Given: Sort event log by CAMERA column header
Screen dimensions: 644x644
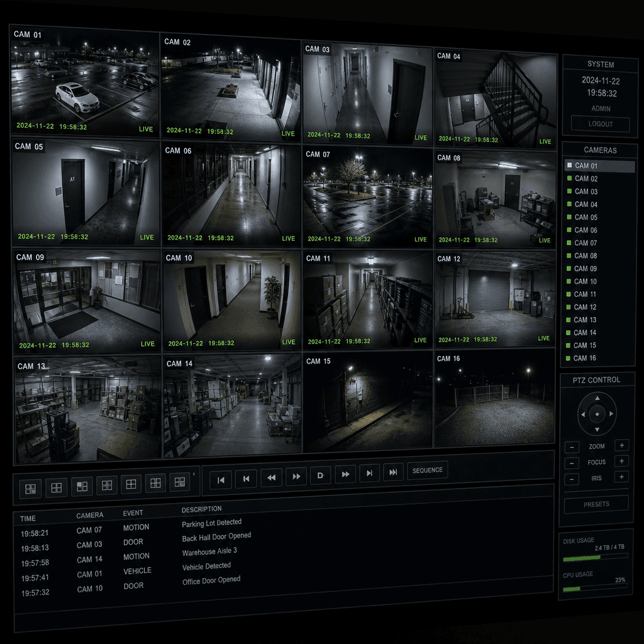Looking at the screenshot, I should click(x=90, y=516).
